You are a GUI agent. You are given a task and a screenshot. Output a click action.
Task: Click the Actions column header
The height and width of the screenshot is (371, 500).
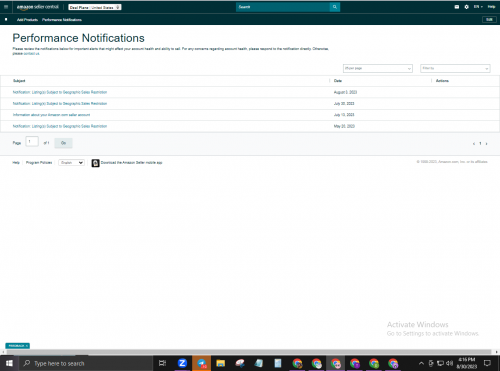pyautogui.click(x=442, y=81)
